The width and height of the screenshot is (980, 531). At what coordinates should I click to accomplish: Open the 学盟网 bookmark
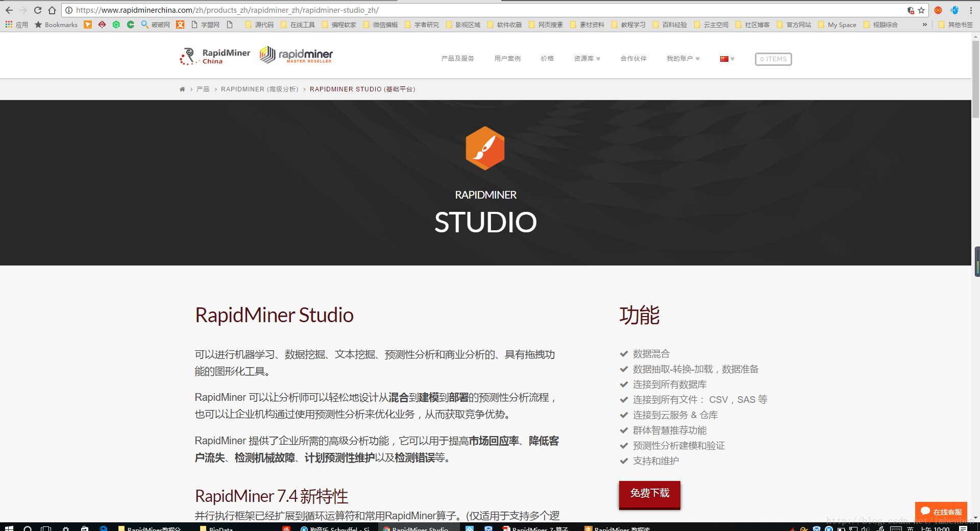coord(205,25)
